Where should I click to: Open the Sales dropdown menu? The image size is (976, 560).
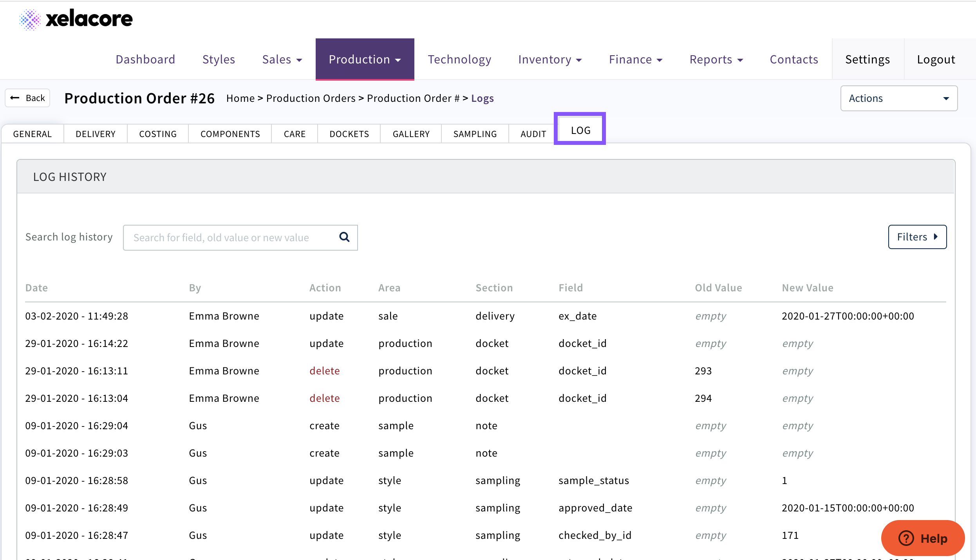click(x=282, y=60)
